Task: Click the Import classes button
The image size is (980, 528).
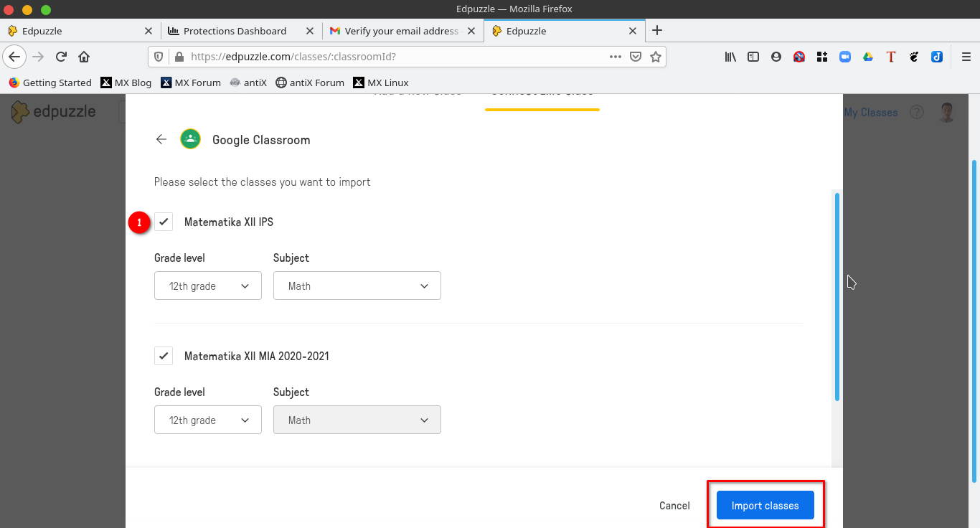Action: (x=765, y=505)
